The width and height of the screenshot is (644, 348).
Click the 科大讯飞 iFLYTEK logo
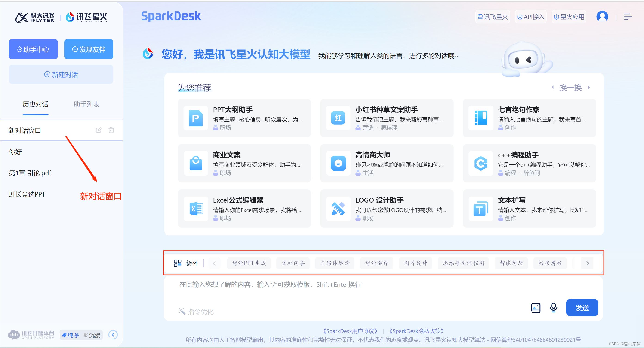35,17
